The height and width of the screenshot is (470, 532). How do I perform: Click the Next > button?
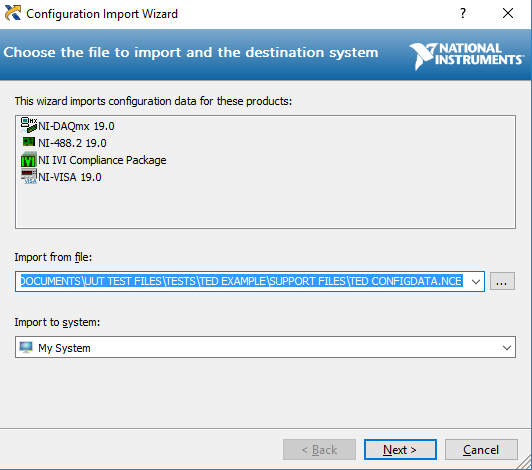(x=400, y=450)
